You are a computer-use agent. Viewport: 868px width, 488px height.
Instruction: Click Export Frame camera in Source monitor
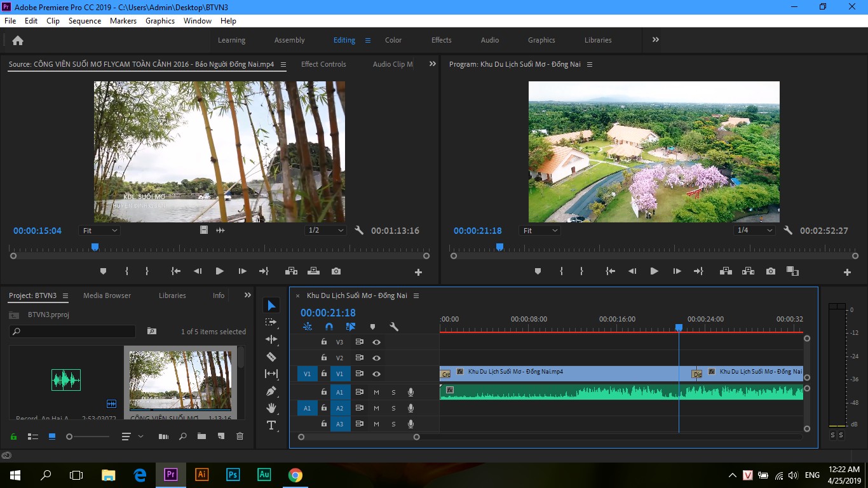pyautogui.click(x=336, y=271)
